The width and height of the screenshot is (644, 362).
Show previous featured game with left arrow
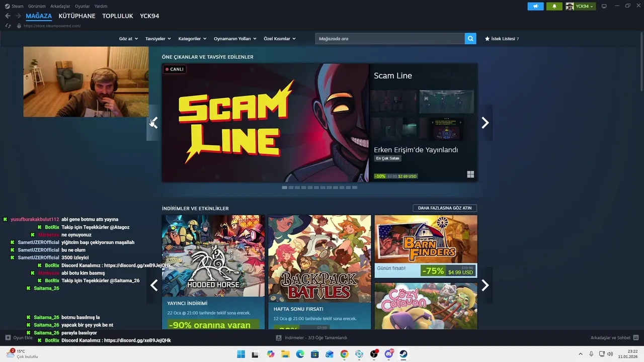[x=154, y=123]
